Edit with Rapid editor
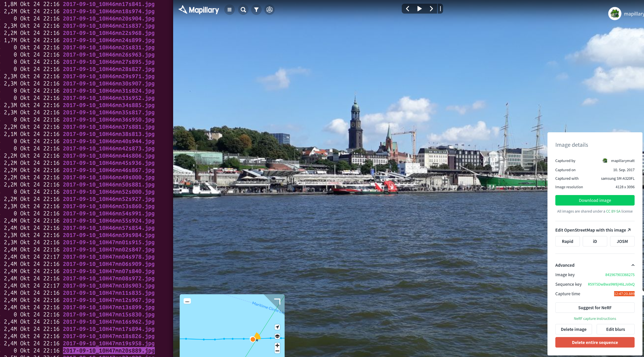The width and height of the screenshot is (644, 357). pyautogui.click(x=567, y=241)
